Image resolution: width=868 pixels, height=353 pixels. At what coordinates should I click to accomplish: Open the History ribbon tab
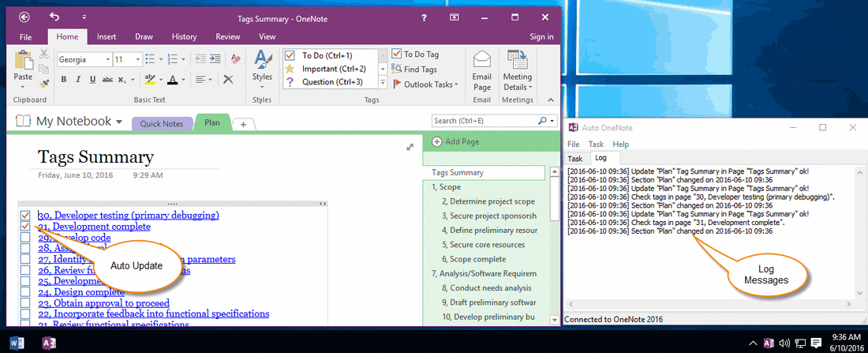[184, 36]
